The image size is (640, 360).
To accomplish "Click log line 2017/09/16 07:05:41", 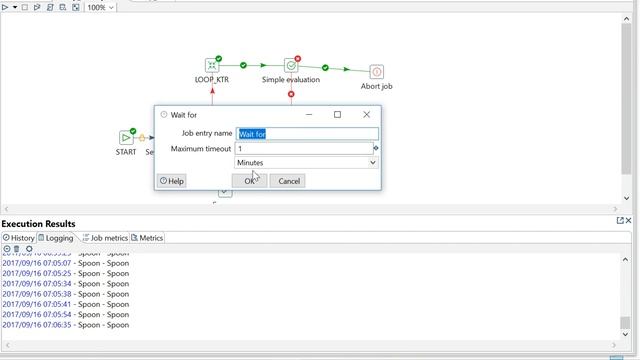I will coord(66,304).
